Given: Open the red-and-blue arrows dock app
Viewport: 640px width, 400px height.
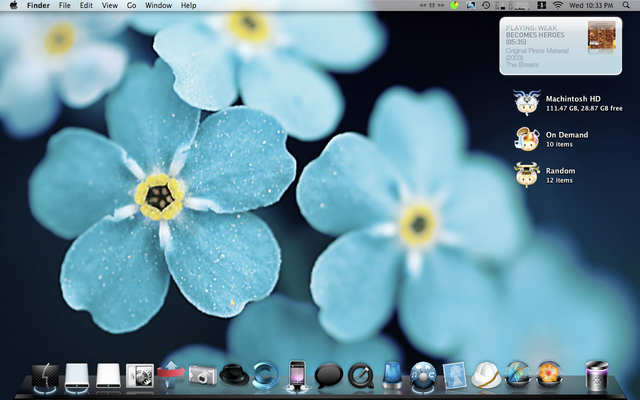Looking at the screenshot, I should tap(171, 374).
